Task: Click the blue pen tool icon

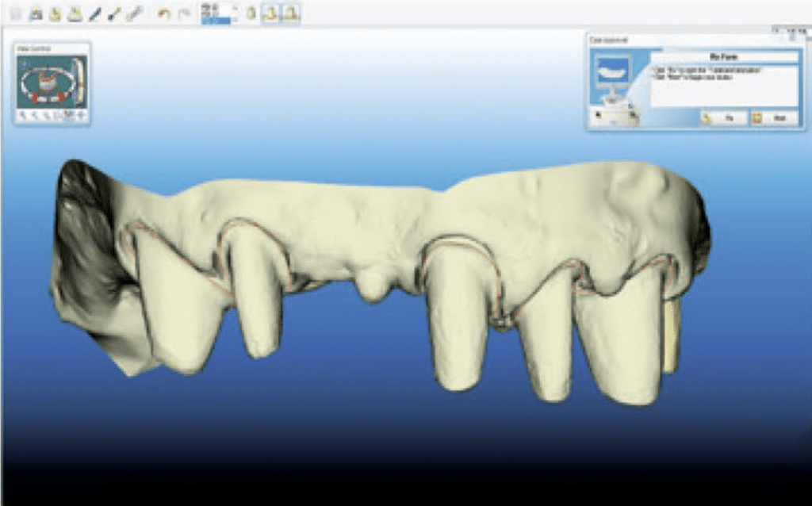Action: (x=95, y=13)
